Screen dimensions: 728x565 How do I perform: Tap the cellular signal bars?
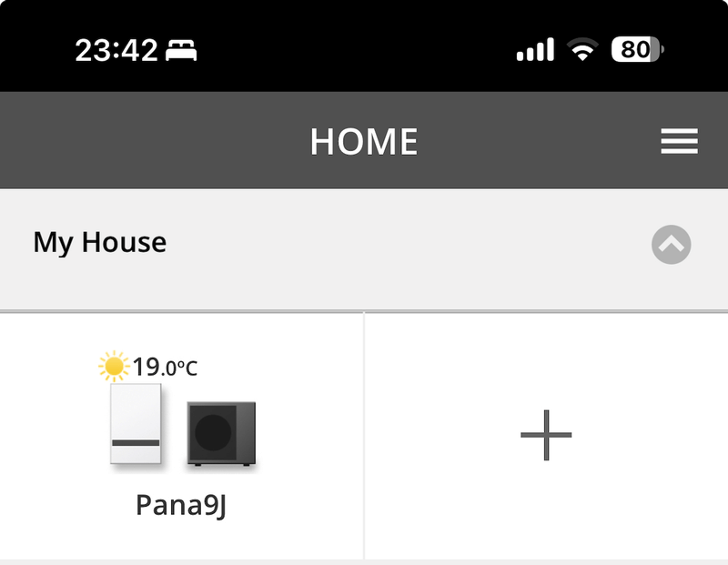[x=535, y=49]
